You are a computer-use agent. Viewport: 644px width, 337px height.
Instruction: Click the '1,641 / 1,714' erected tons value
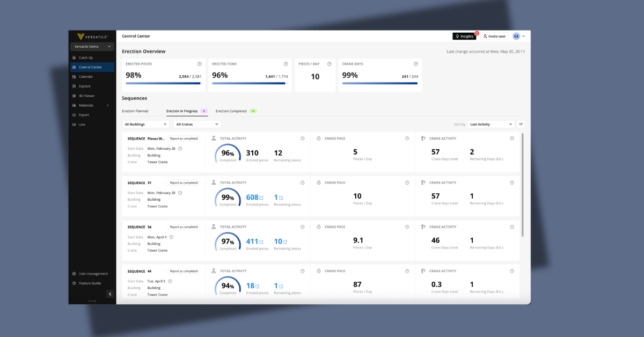click(276, 77)
